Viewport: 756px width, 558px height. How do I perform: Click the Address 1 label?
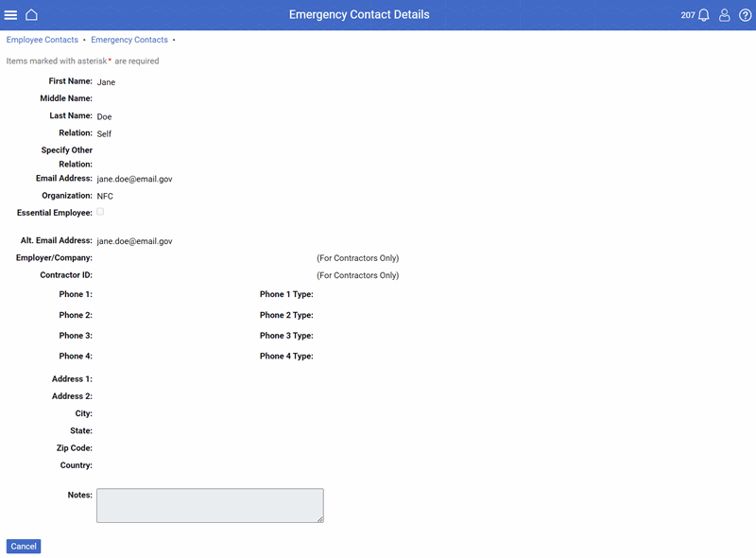pos(73,379)
